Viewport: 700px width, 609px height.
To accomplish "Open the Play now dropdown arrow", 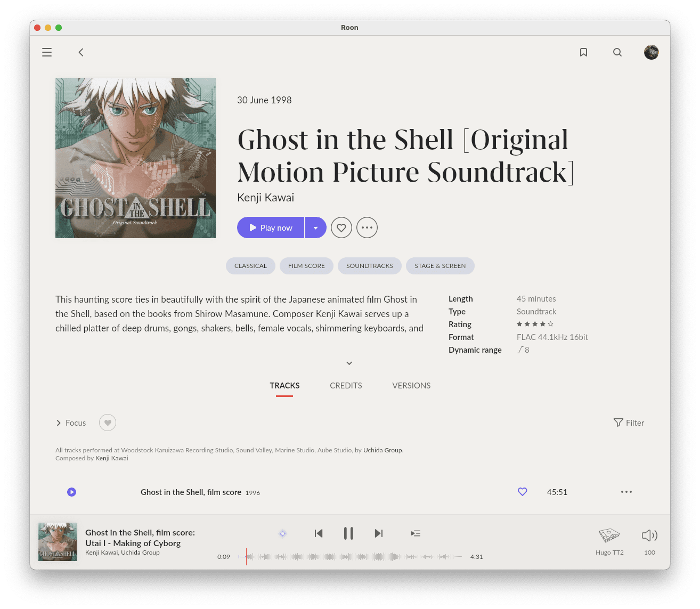I will pyautogui.click(x=316, y=228).
